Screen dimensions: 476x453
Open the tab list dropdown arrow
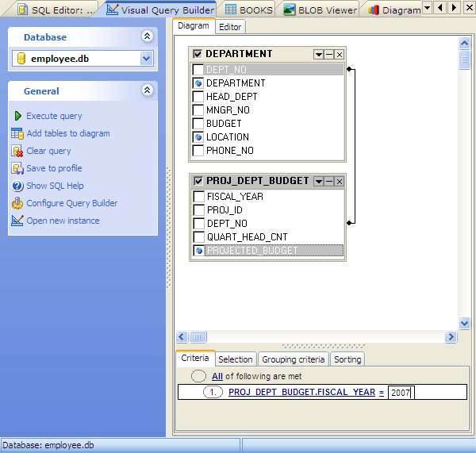[427, 8]
